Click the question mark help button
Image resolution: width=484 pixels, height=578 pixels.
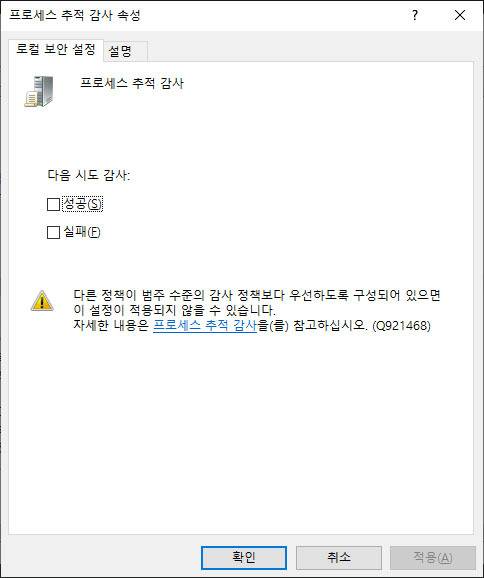coord(415,15)
